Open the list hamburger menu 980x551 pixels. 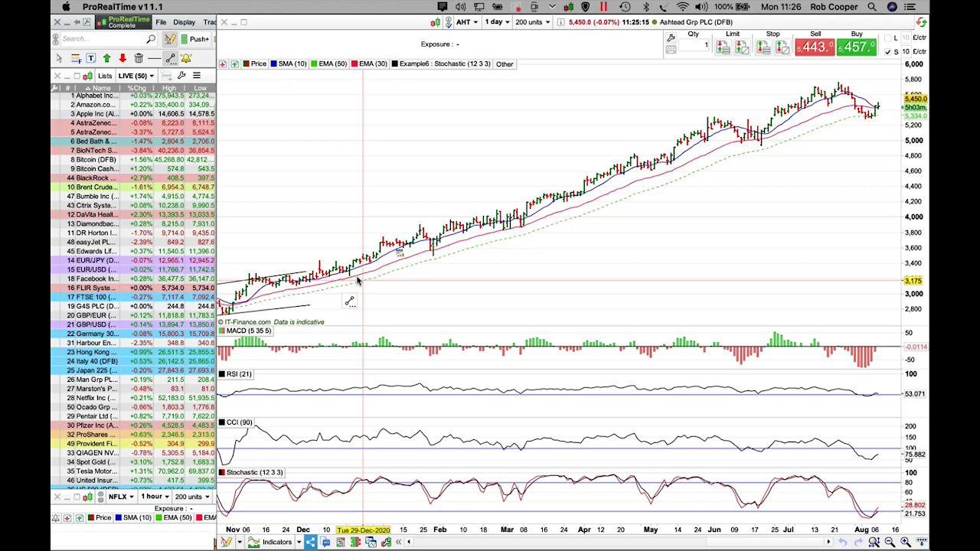[197, 75]
